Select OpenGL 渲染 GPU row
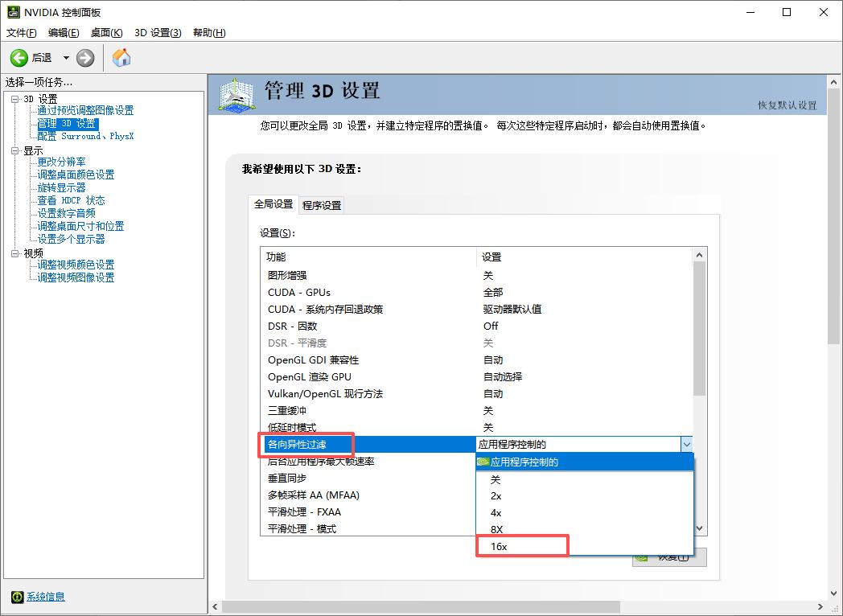Image resolution: width=843 pixels, height=616 pixels. coord(476,377)
